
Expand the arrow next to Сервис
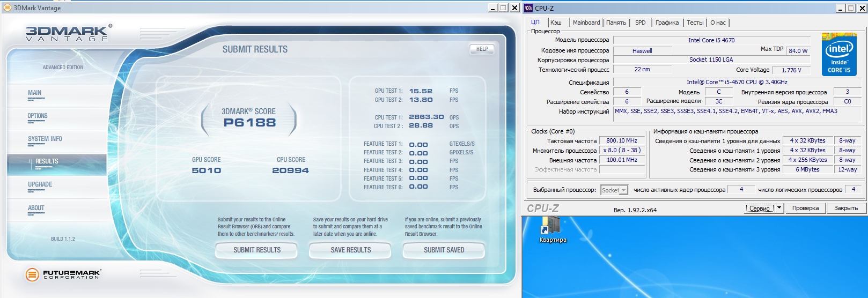coord(779,208)
